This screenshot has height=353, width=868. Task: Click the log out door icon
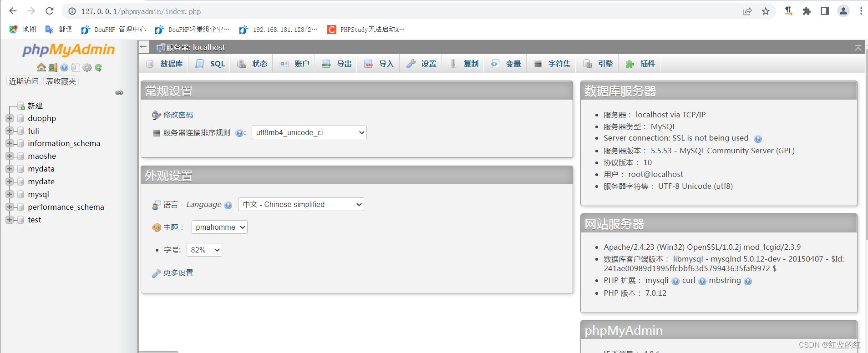click(53, 67)
